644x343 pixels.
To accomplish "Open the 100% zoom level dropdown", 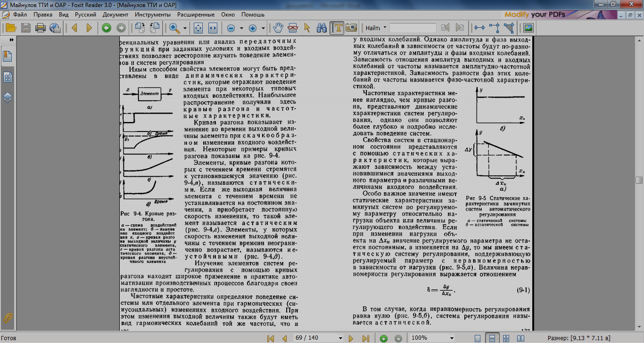I will click(x=452, y=338).
